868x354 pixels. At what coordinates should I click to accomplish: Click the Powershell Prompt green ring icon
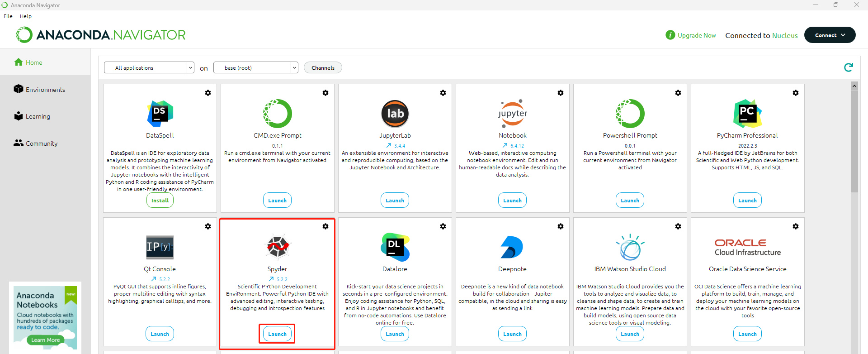tap(630, 114)
